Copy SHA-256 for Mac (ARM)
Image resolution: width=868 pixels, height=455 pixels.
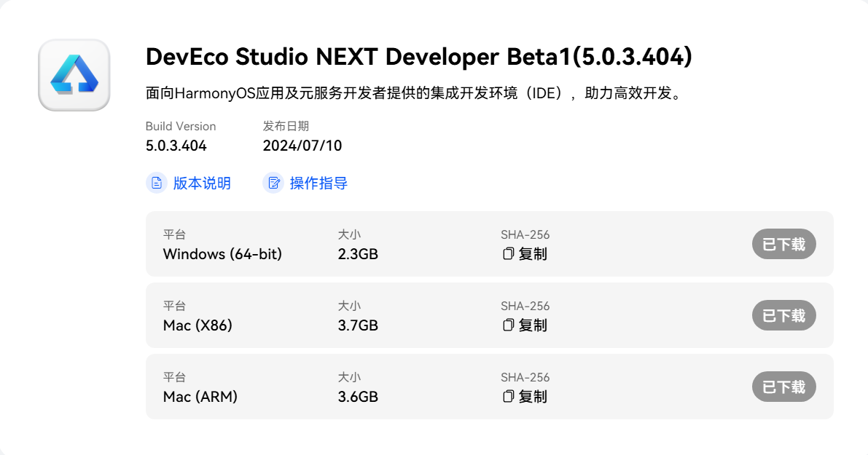coord(525,397)
